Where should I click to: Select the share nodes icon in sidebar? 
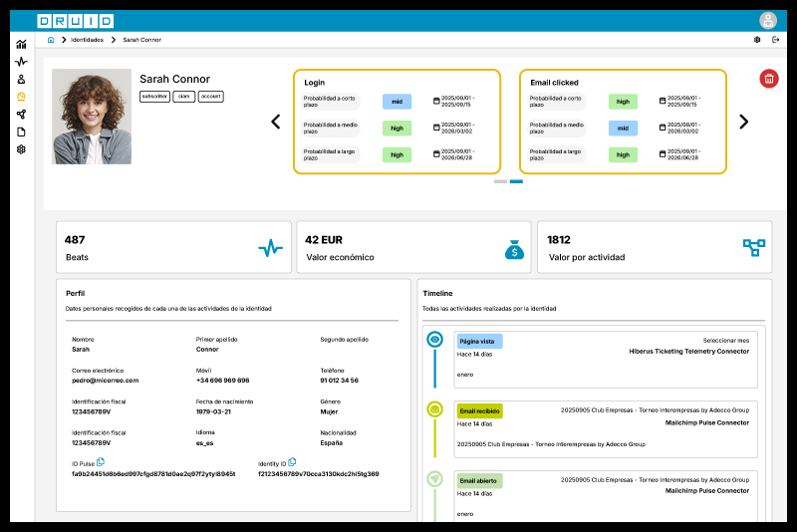pos(21,115)
